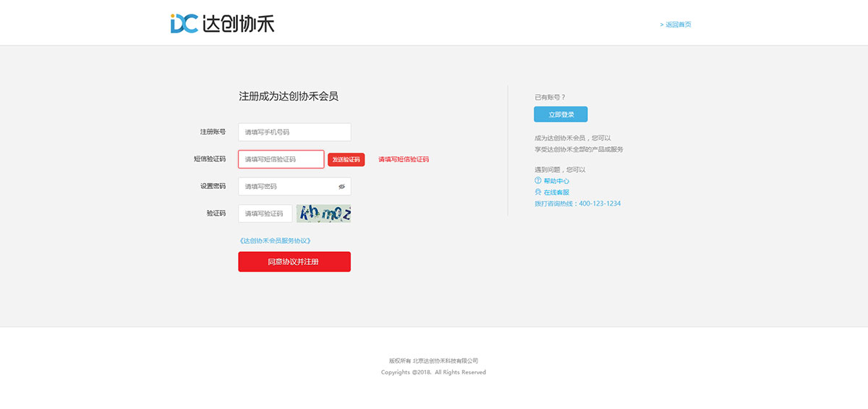Open the 在线客服 link
The height and width of the screenshot is (409, 868).
556,193
